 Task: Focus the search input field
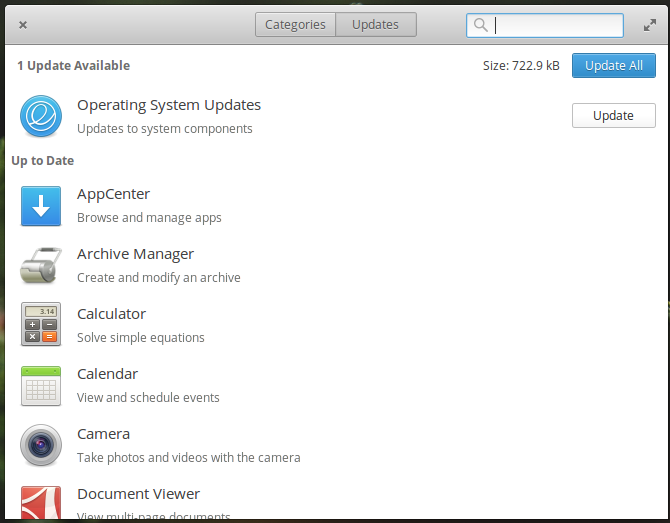[544, 25]
